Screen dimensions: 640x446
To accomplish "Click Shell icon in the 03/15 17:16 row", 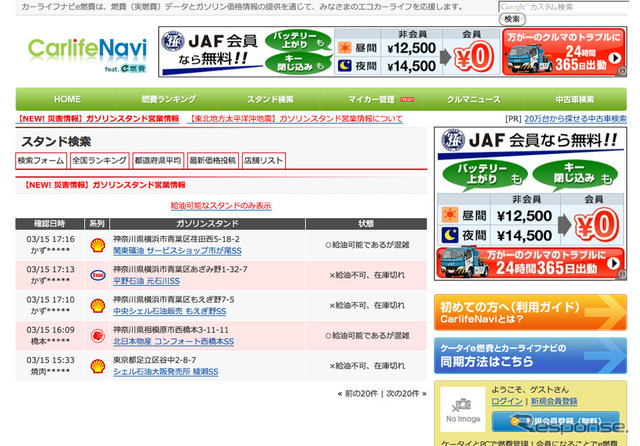I will pyautogui.click(x=98, y=245).
